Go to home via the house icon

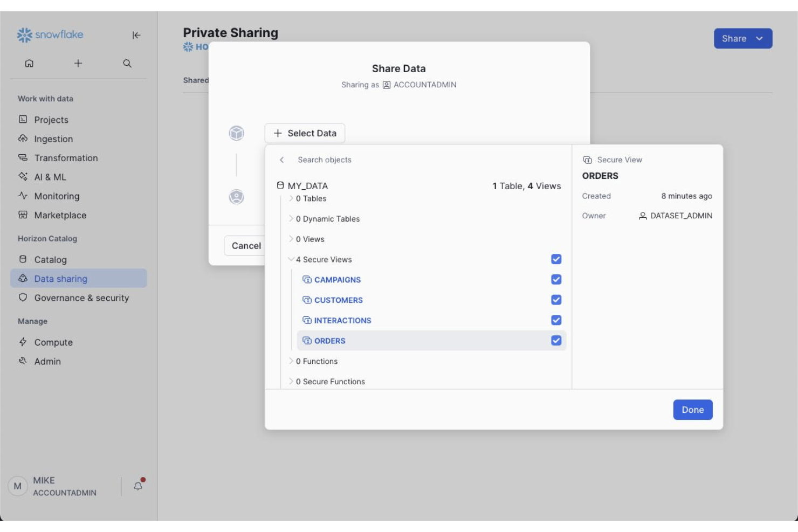click(29, 64)
